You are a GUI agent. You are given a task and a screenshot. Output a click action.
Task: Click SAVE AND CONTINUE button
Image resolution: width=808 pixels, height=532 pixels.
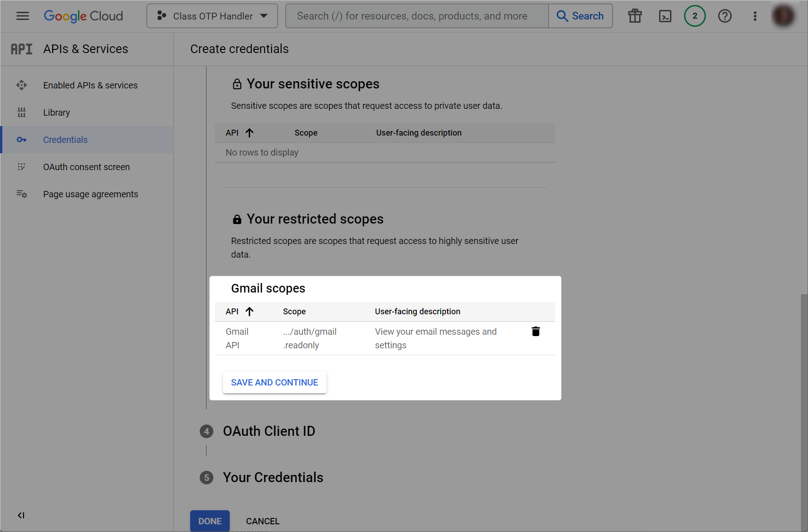click(x=274, y=382)
